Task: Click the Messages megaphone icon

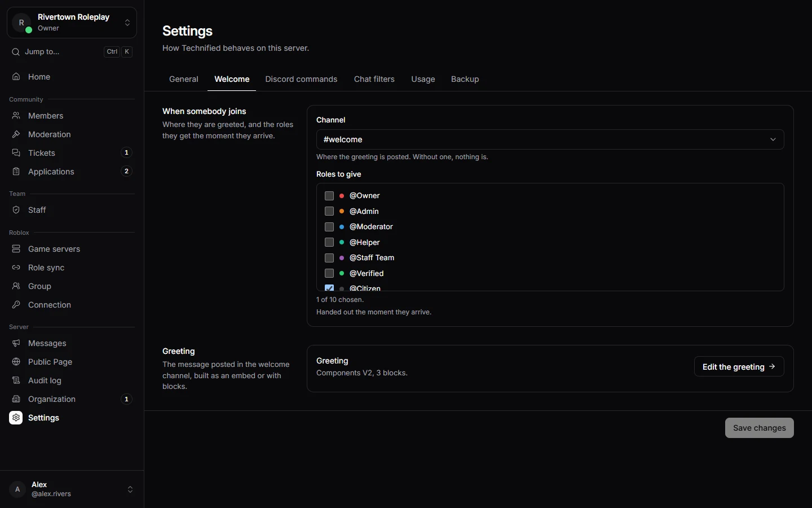Action: tap(16, 343)
